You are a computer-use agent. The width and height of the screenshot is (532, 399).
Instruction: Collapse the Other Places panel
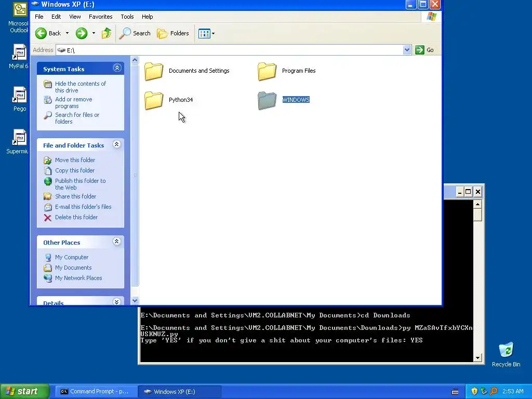(117, 241)
